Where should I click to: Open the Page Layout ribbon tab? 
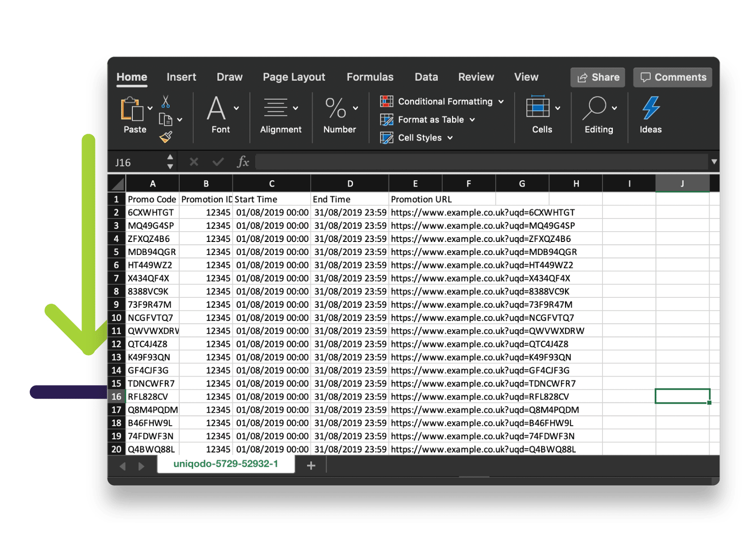294,77
